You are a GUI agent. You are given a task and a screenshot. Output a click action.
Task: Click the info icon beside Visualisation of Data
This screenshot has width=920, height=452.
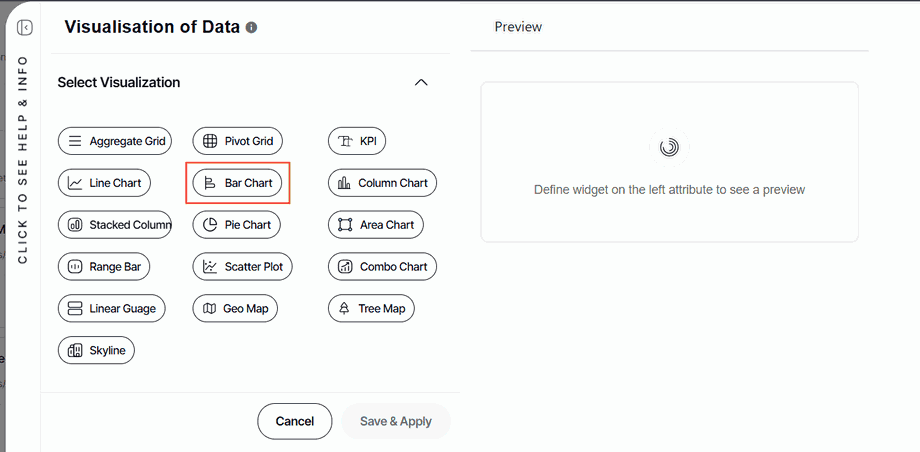point(251,28)
